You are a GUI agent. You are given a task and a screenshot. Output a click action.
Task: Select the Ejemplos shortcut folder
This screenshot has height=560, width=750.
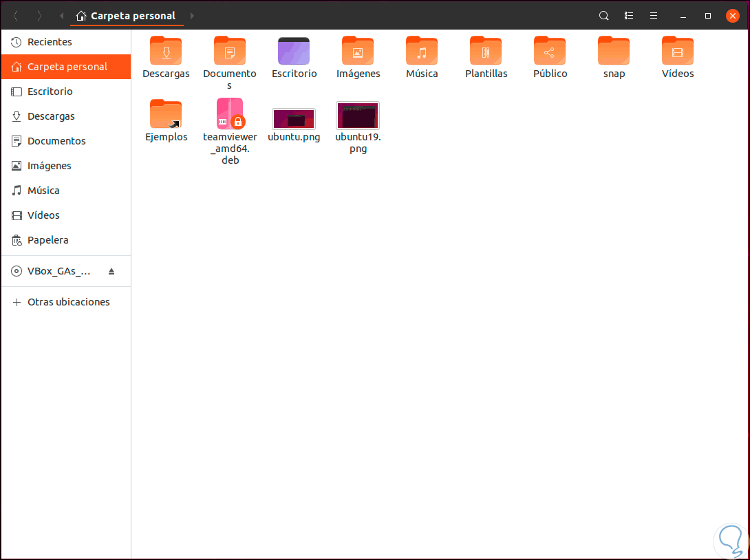pyautogui.click(x=166, y=114)
